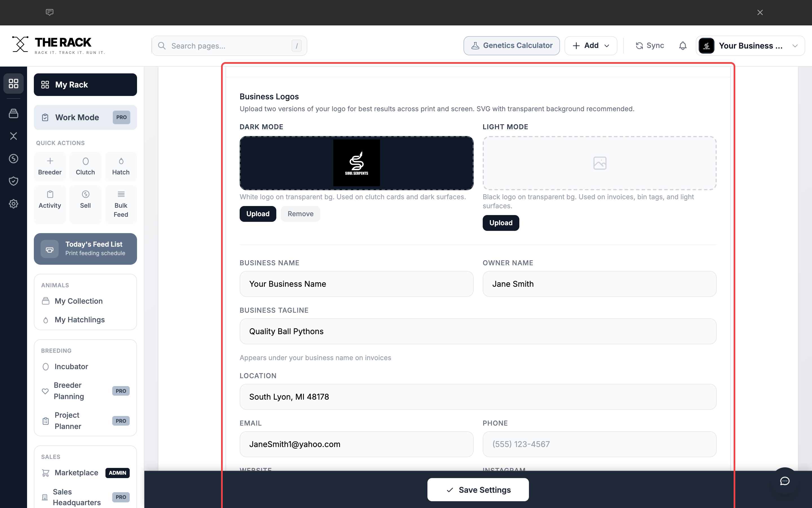Select the Clutch quick action

[85, 167]
